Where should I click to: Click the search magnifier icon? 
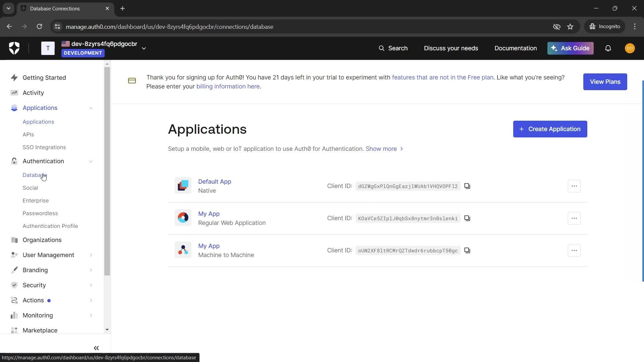click(381, 48)
